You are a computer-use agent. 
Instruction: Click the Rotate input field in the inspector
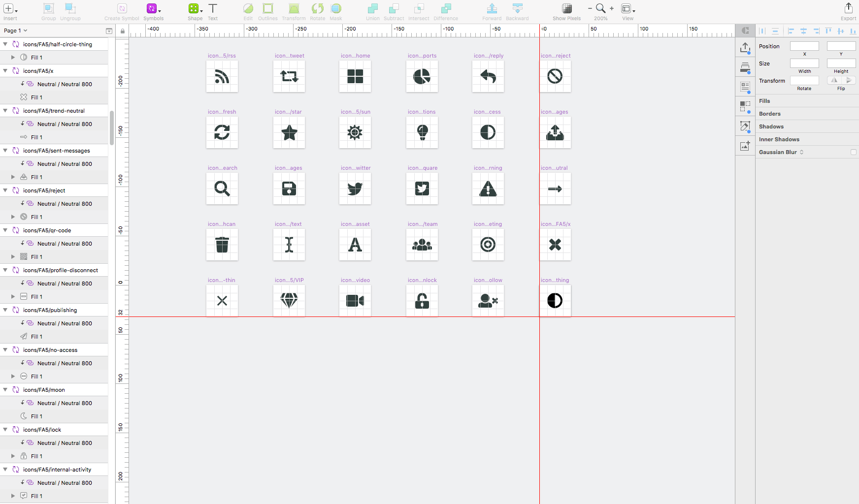coord(804,80)
